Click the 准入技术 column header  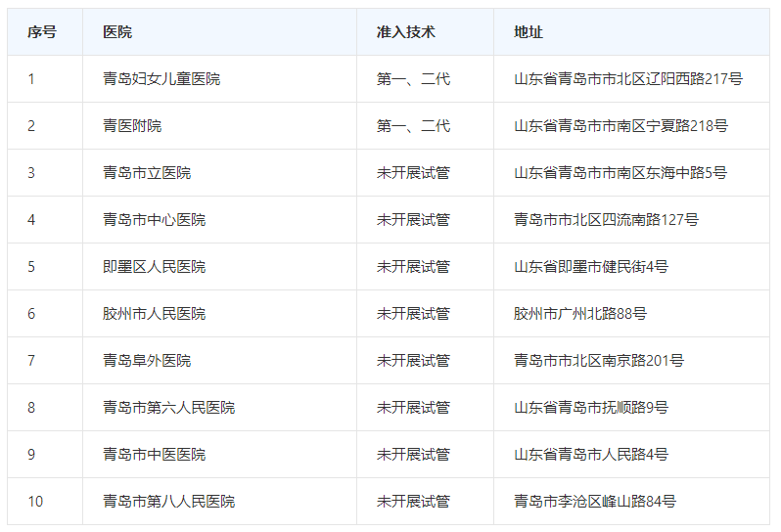[x=405, y=32]
